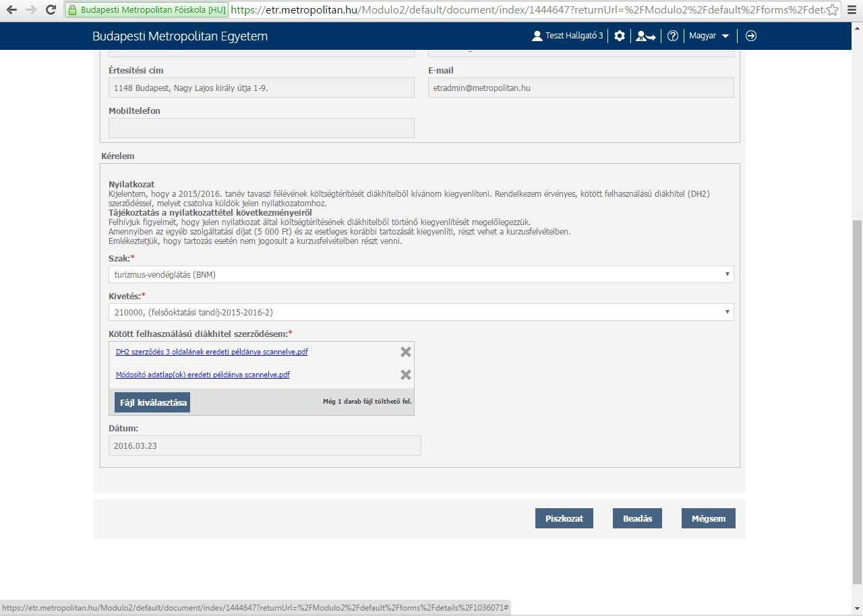Click 'Még 1 darab fájl tölthető fel.' text
Image resolution: width=863 pixels, height=616 pixels.
[x=367, y=402]
